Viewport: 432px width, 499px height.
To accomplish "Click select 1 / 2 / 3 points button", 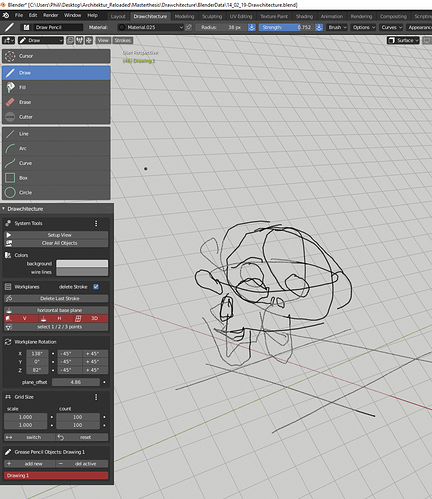I will 56,327.
